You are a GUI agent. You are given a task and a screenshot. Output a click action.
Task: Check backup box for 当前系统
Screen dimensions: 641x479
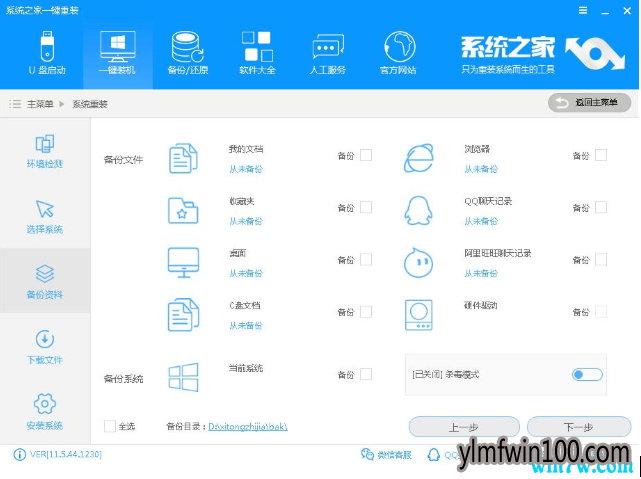[366, 374]
